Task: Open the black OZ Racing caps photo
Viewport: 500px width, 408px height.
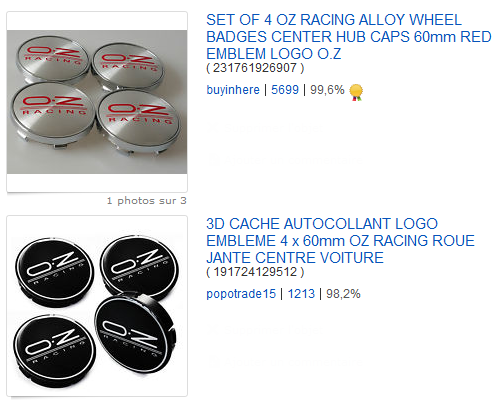Action: 97,306
